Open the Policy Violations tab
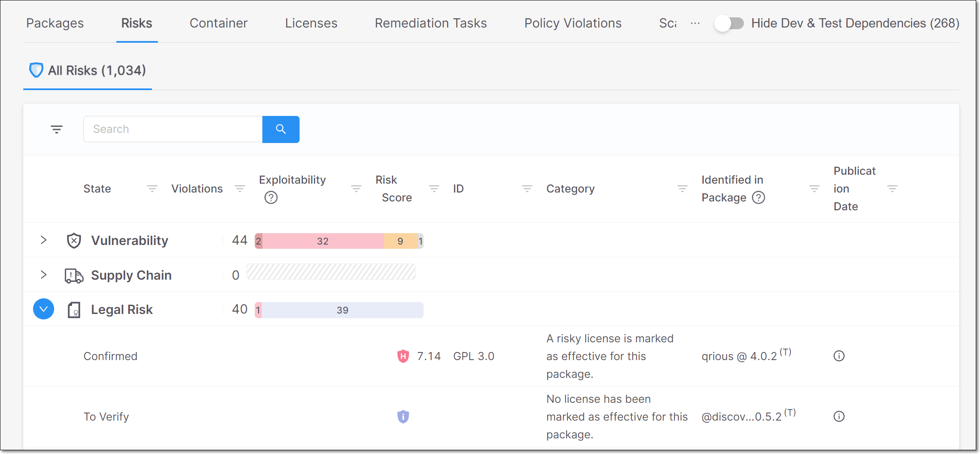This screenshot has height=454, width=980. point(573,23)
